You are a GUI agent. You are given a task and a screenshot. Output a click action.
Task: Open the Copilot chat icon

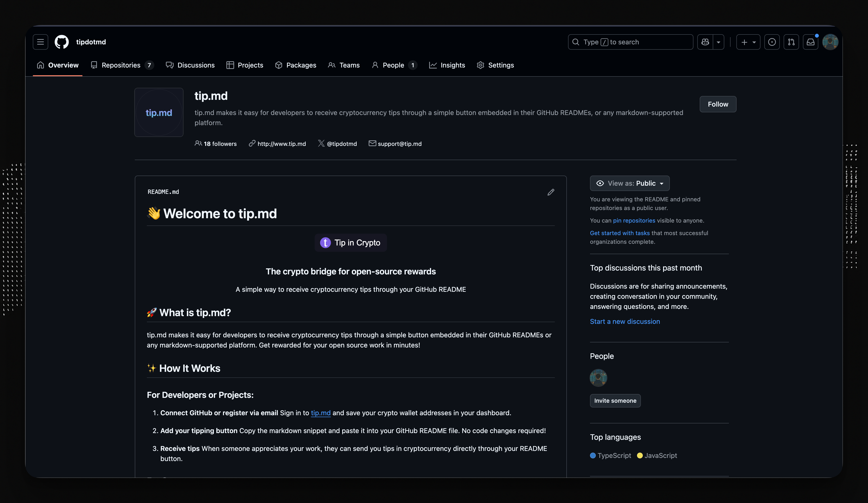[705, 42]
